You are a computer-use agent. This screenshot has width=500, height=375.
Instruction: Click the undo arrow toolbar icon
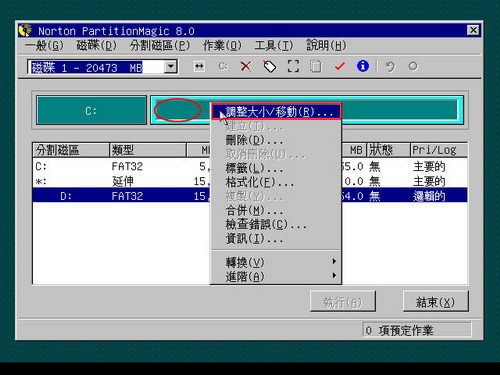pyautogui.click(x=390, y=66)
